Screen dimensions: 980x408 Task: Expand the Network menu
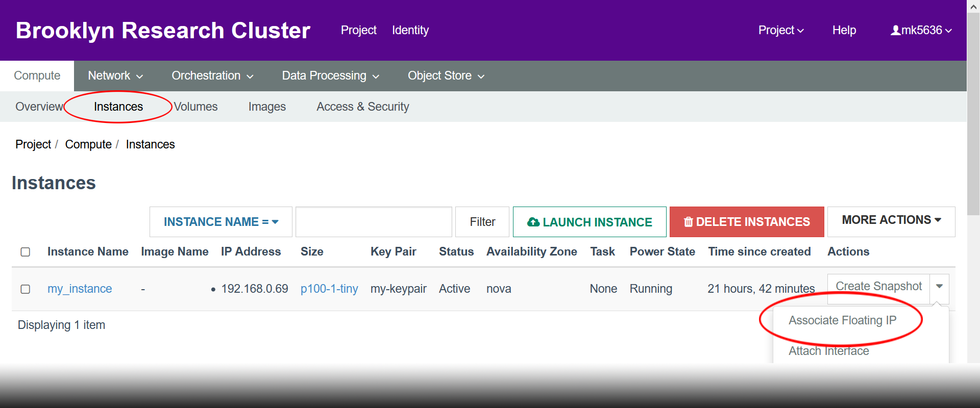[x=115, y=76]
